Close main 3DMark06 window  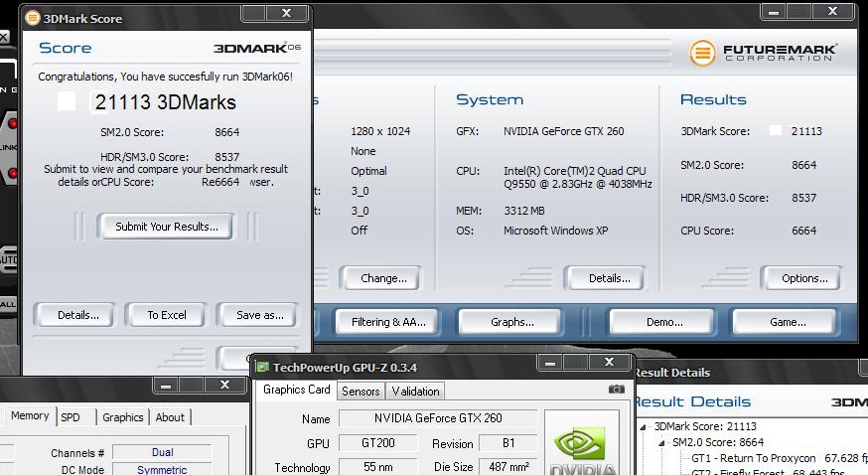click(x=832, y=11)
